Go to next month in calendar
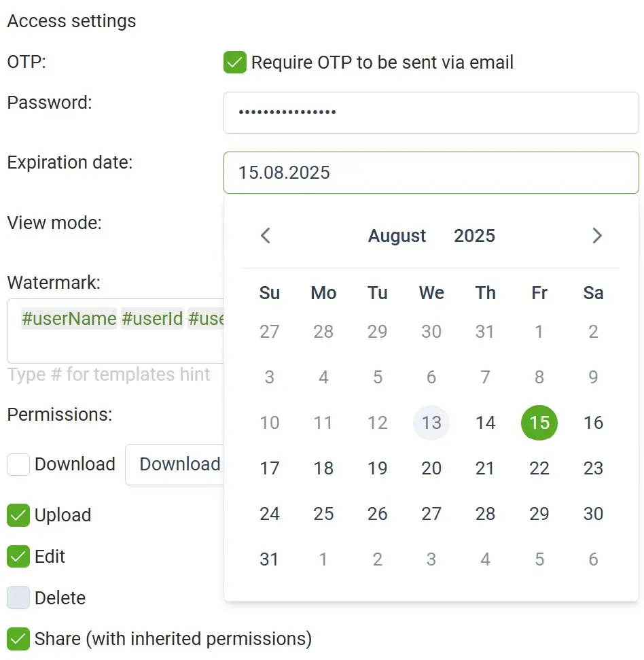Viewport: 644px width, 660px height. [x=597, y=236]
